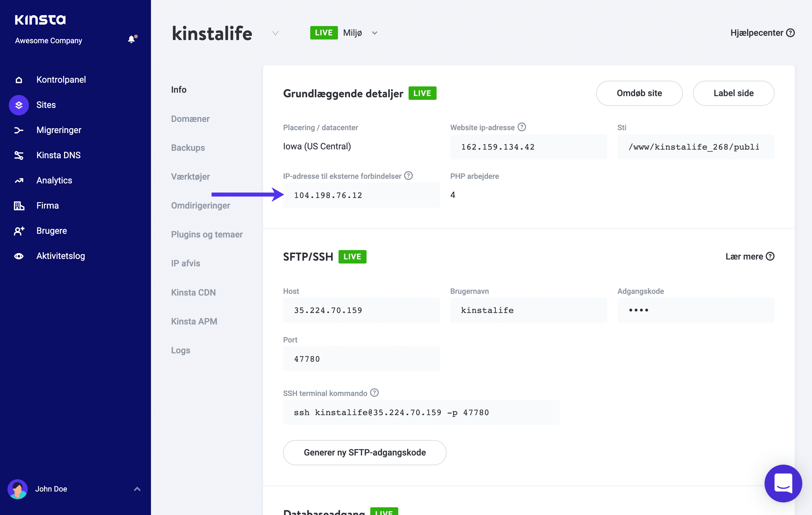The width and height of the screenshot is (812, 515).
Task: Click the Firma building icon
Action: (19, 205)
